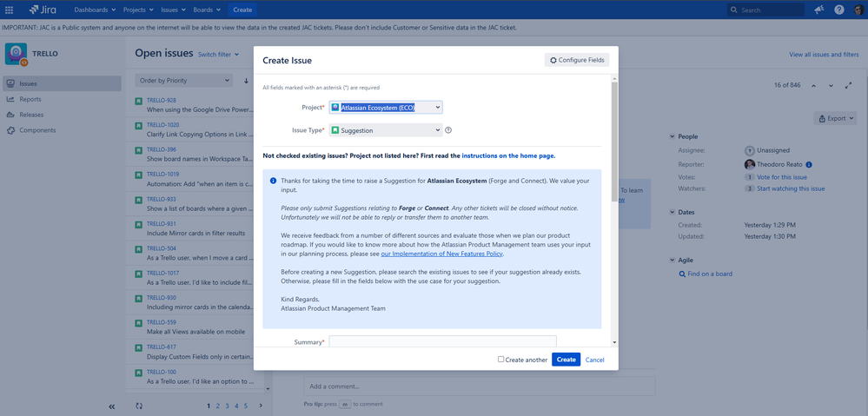The image size is (868, 416).
Task: Go to page 5 of issues
Action: click(x=246, y=406)
